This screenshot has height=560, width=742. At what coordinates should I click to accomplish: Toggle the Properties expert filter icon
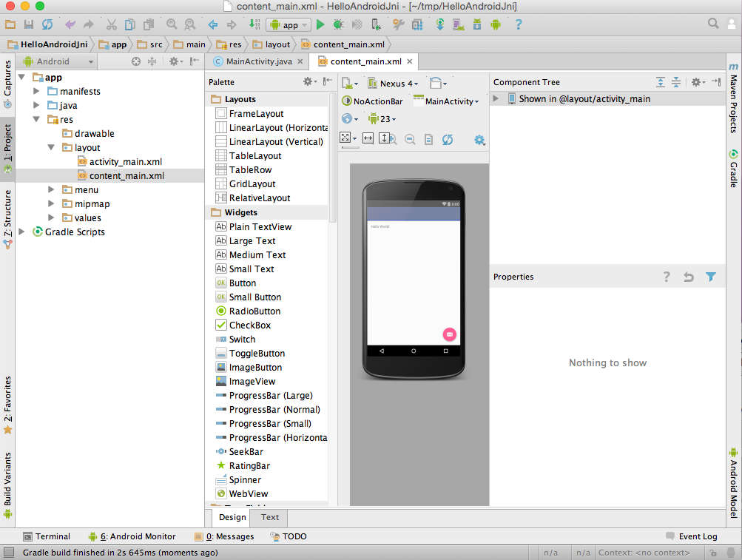(x=711, y=277)
